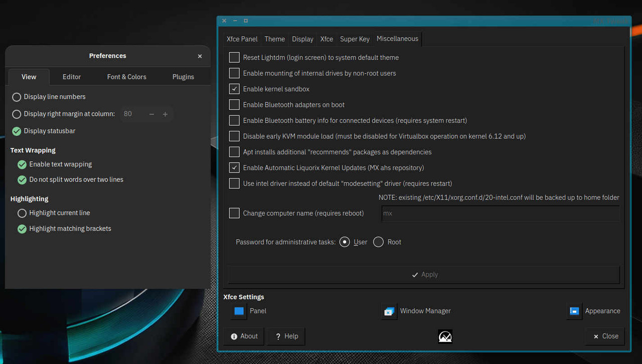642x364 pixels.
Task: Click the Close button in MX Tweak
Action: click(605, 336)
